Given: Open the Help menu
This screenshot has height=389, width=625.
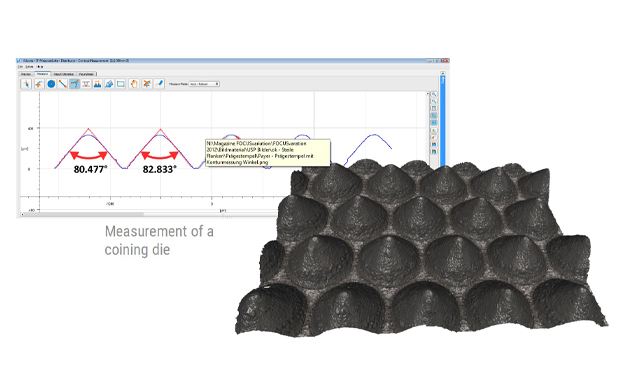Looking at the screenshot, I should click(x=40, y=67).
